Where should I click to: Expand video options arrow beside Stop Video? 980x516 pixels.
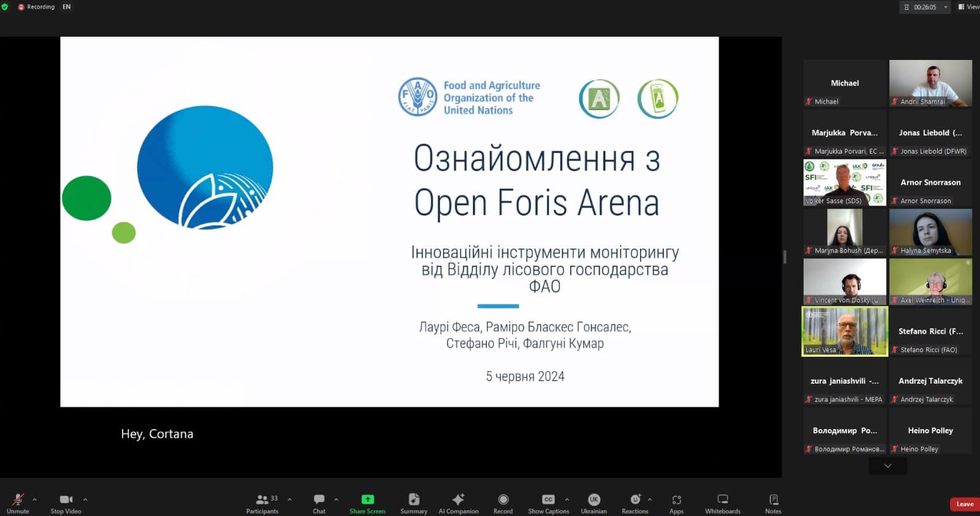coord(85,499)
